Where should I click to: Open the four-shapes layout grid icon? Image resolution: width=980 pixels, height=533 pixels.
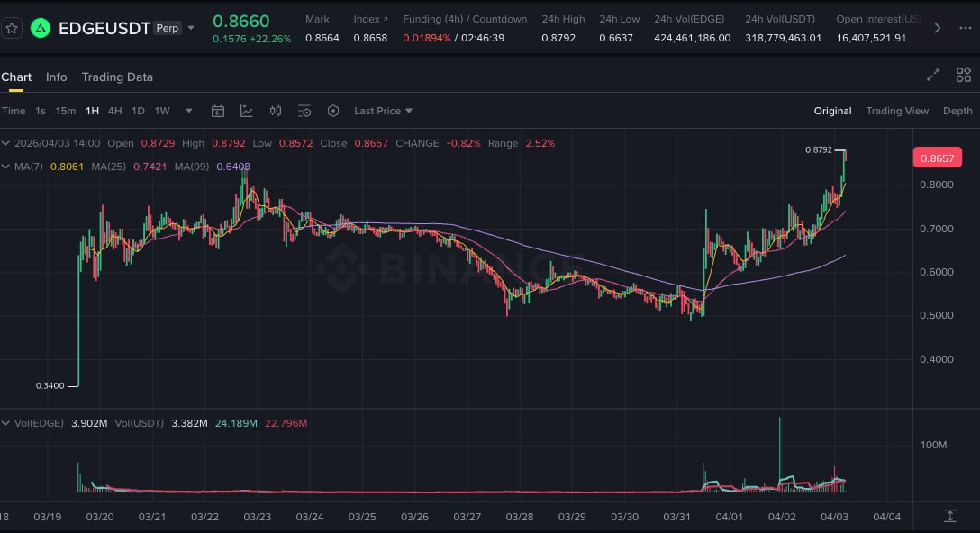tap(963, 76)
